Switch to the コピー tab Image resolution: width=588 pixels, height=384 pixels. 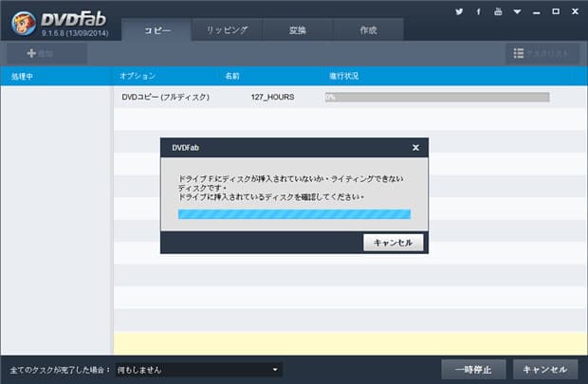[157, 30]
